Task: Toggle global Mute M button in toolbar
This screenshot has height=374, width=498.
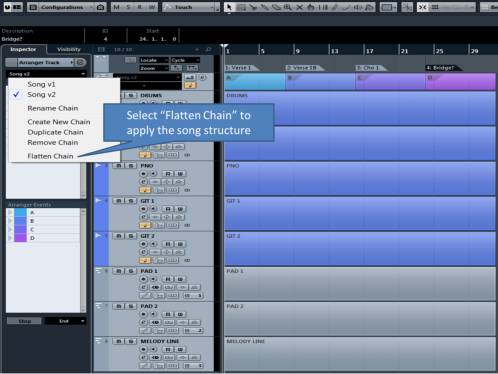Action: coord(116,7)
